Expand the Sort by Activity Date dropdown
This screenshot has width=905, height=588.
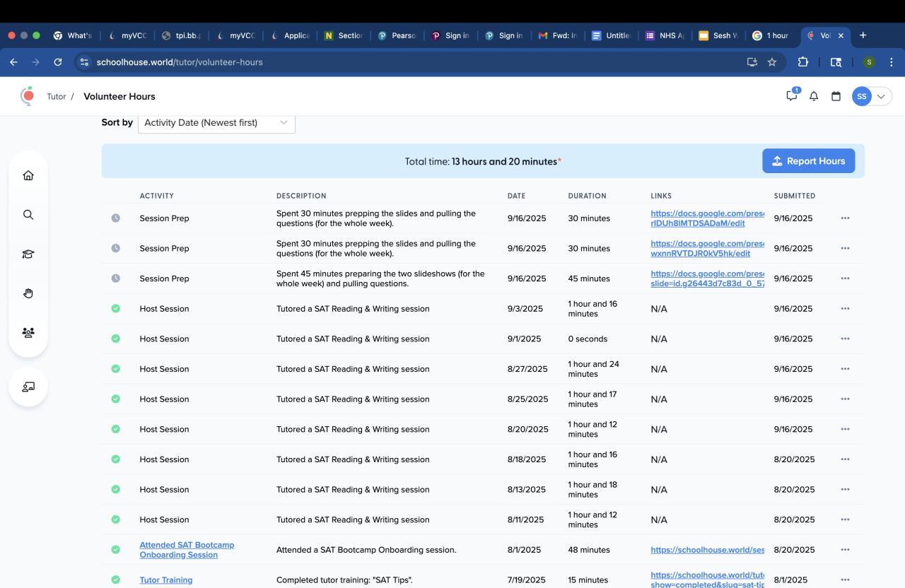point(216,122)
